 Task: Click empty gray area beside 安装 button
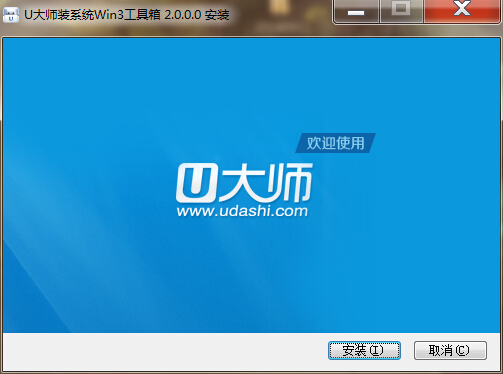163,351
